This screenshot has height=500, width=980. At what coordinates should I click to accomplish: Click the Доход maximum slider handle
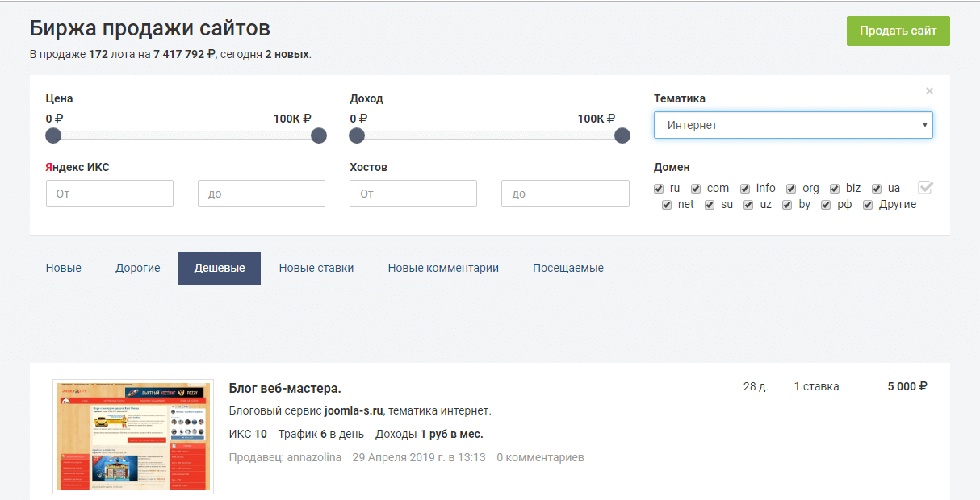tap(622, 135)
